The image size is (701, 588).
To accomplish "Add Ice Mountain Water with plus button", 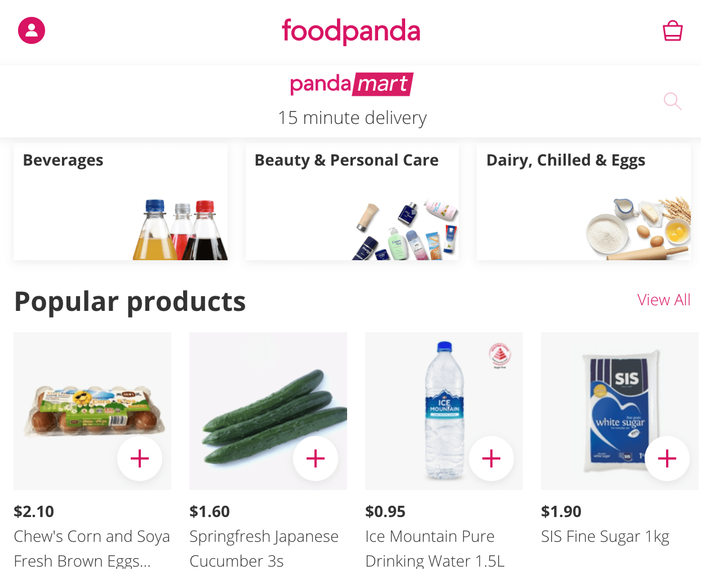I will point(491,458).
